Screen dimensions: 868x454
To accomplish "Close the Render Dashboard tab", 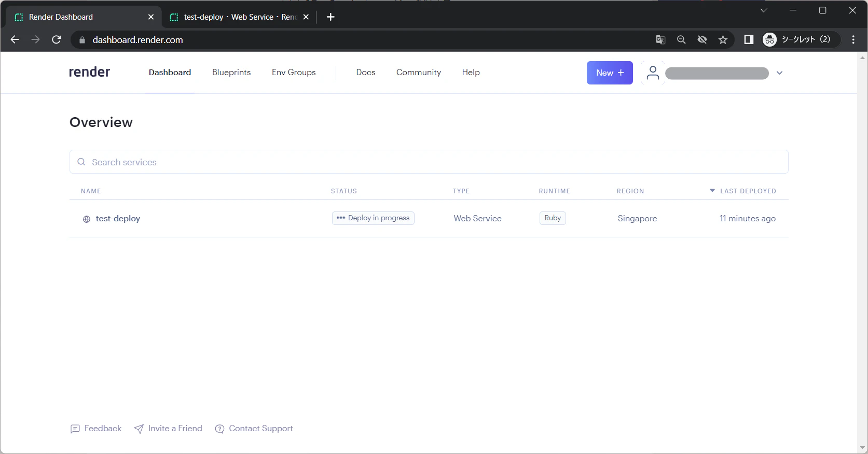I will tap(151, 17).
